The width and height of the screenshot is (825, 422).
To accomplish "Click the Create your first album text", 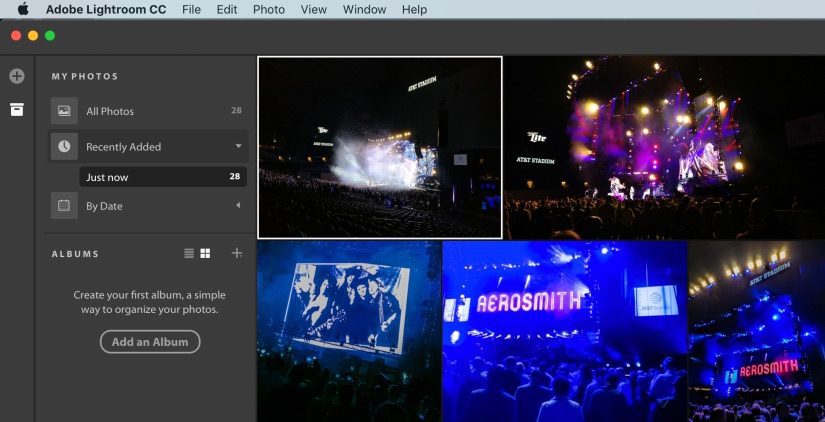I will click(x=149, y=302).
